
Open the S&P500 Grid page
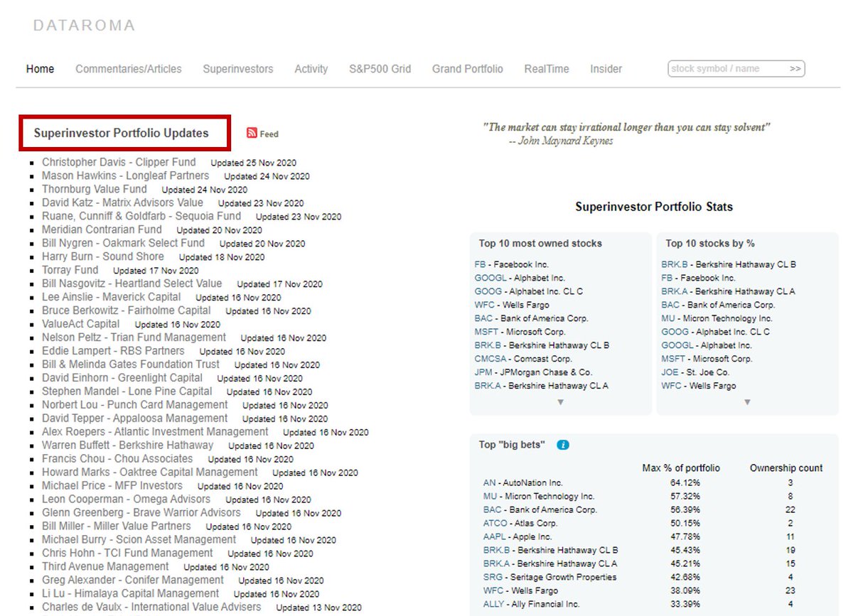(x=380, y=69)
